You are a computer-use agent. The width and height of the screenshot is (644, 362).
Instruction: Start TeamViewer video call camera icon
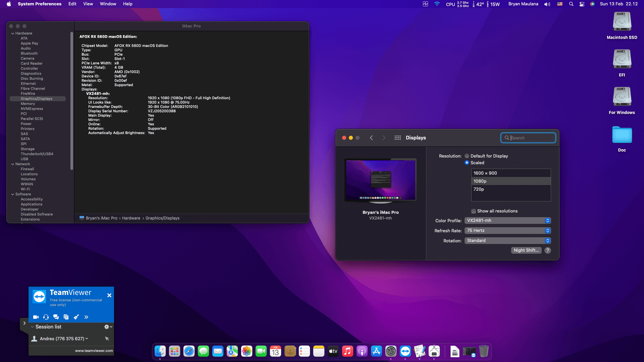point(36,317)
